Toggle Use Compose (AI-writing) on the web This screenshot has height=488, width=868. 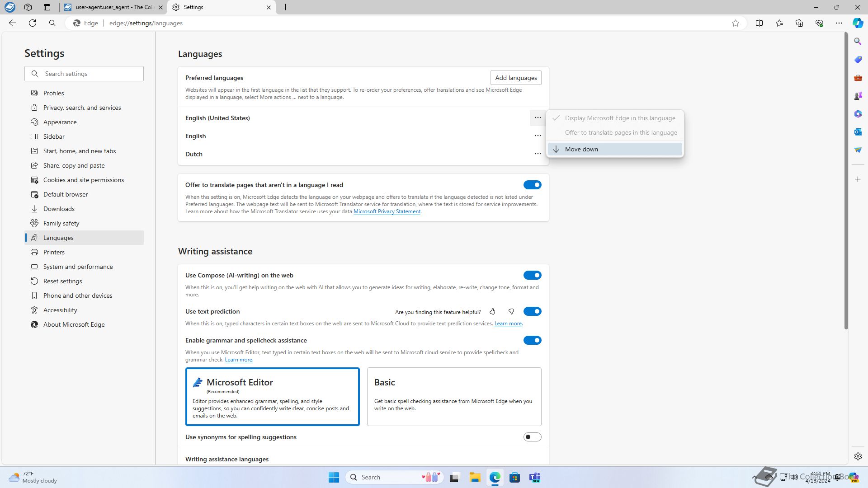click(533, 275)
